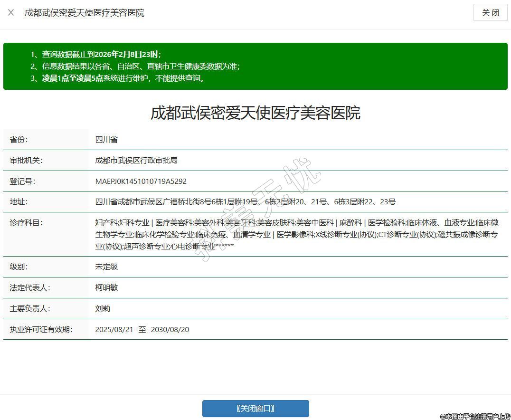The image size is (511, 420).
Task: Click the main person in charge 刘莉
Action: 103,309
